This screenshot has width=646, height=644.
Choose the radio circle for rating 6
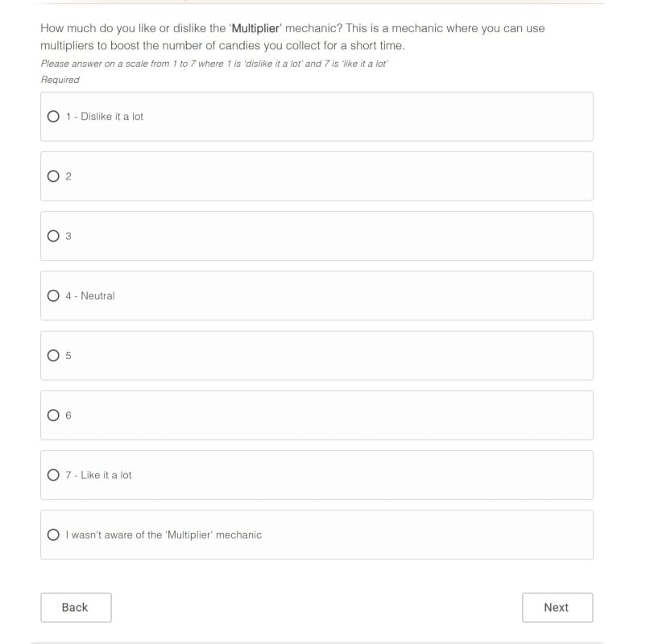(53, 415)
